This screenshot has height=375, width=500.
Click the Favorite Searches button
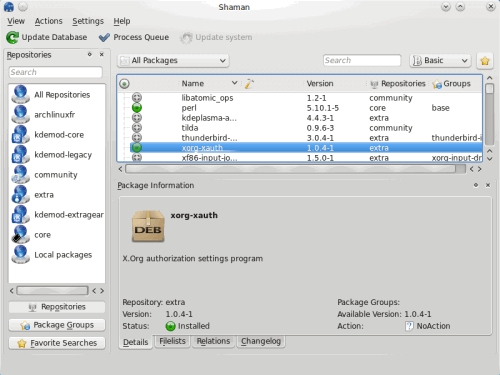pos(57,343)
